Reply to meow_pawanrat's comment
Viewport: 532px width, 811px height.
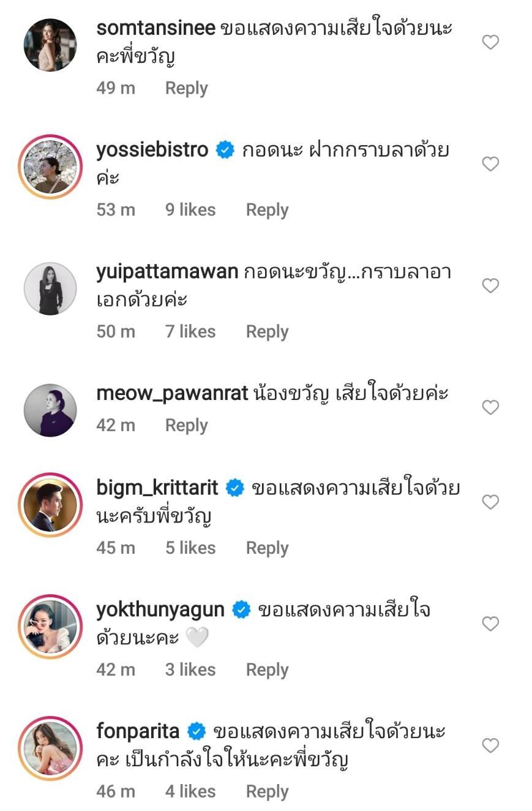pos(186,426)
